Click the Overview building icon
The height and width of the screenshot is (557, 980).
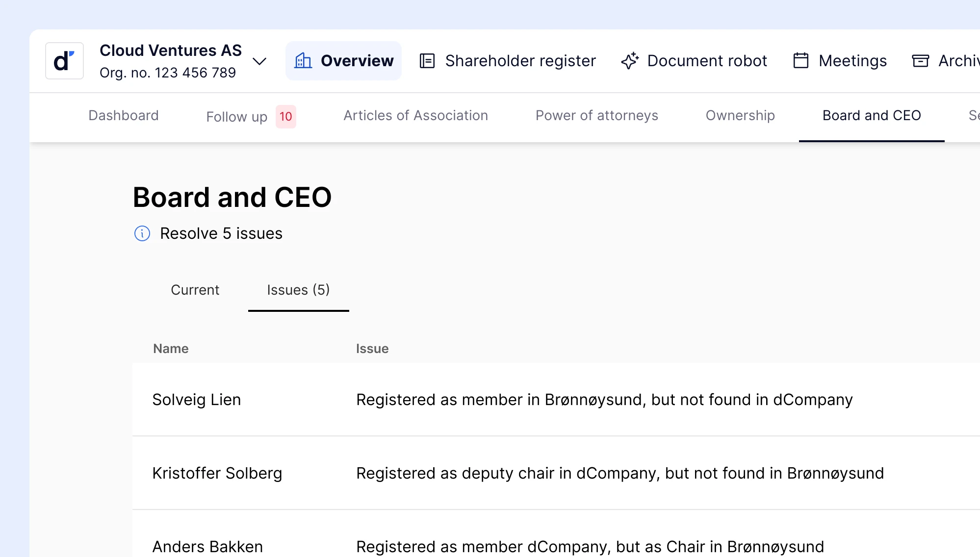[x=303, y=61]
